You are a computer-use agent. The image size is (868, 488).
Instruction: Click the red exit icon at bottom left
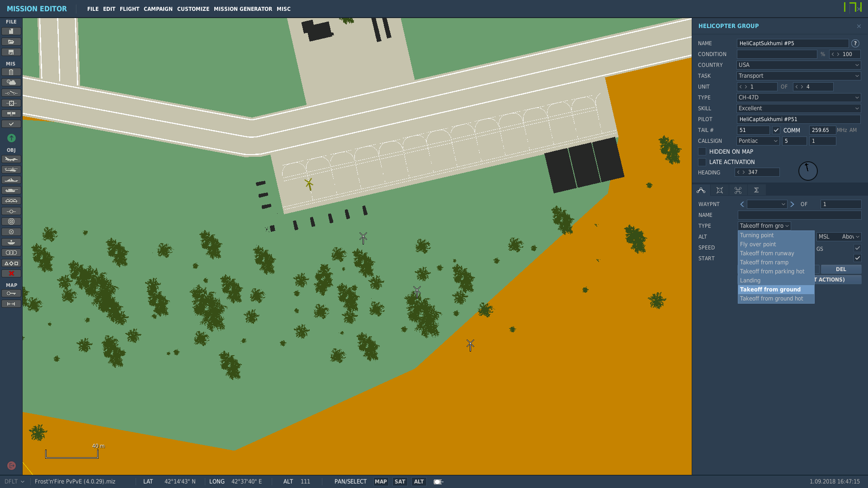(12, 465)
